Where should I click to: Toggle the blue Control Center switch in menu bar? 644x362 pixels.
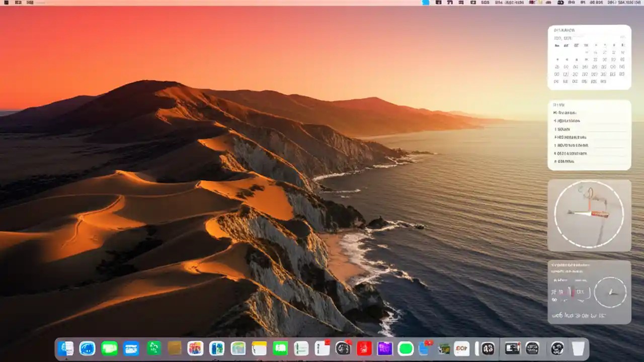[425, 3]
